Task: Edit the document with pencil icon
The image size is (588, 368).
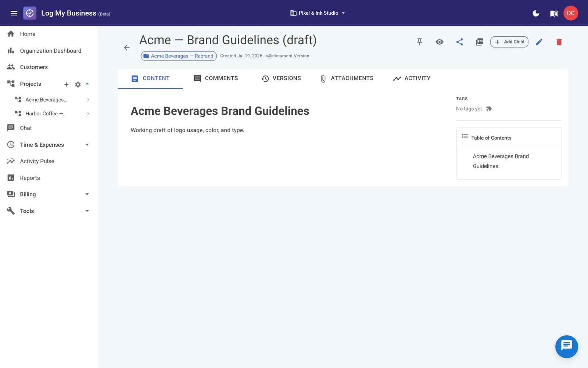Action: (x=539, y=42)
